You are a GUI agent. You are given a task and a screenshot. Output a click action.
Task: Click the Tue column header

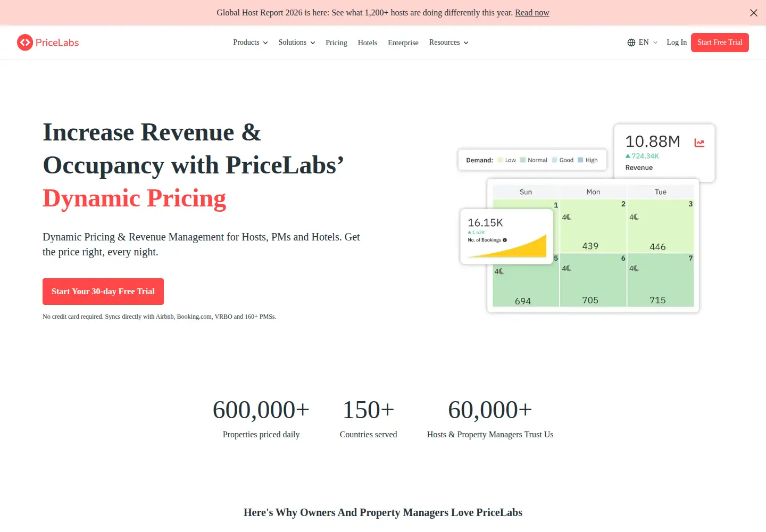pos(661,192)
